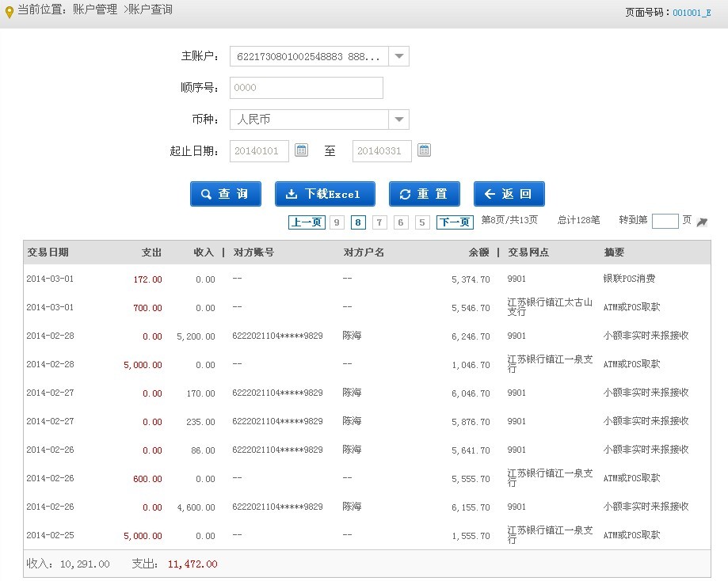
Task: Expand the 主账户 account dropdown
Action: click(x=399, y=56)
